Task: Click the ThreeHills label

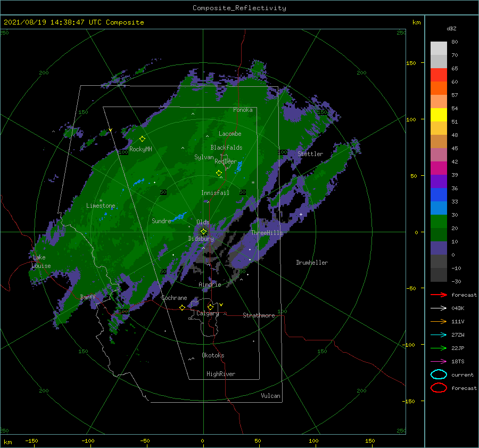Action: 267,233
